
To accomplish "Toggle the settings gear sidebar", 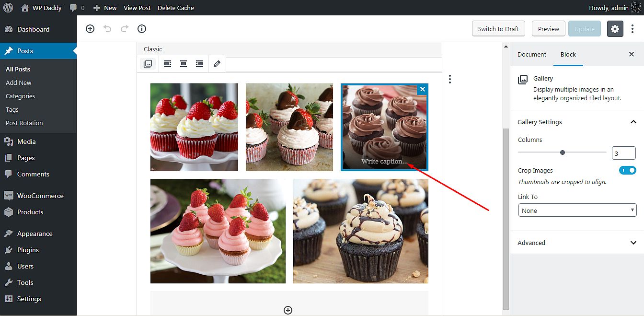I will pyautogui.click(x=615, y=29).
